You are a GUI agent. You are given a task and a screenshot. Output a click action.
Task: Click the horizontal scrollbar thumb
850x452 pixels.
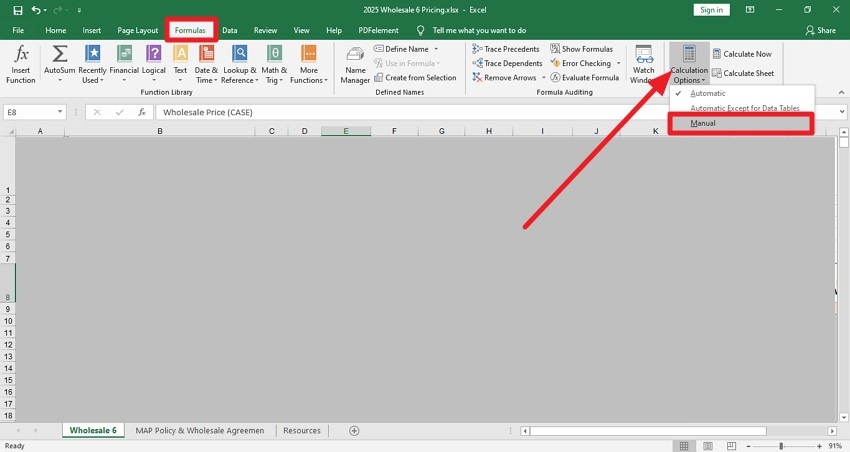pos(648,431)
